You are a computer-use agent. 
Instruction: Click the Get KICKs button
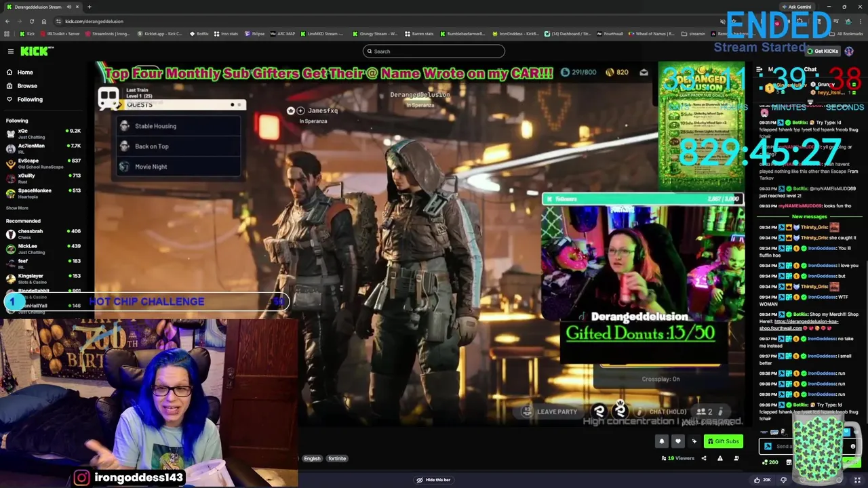coord(823,51)
